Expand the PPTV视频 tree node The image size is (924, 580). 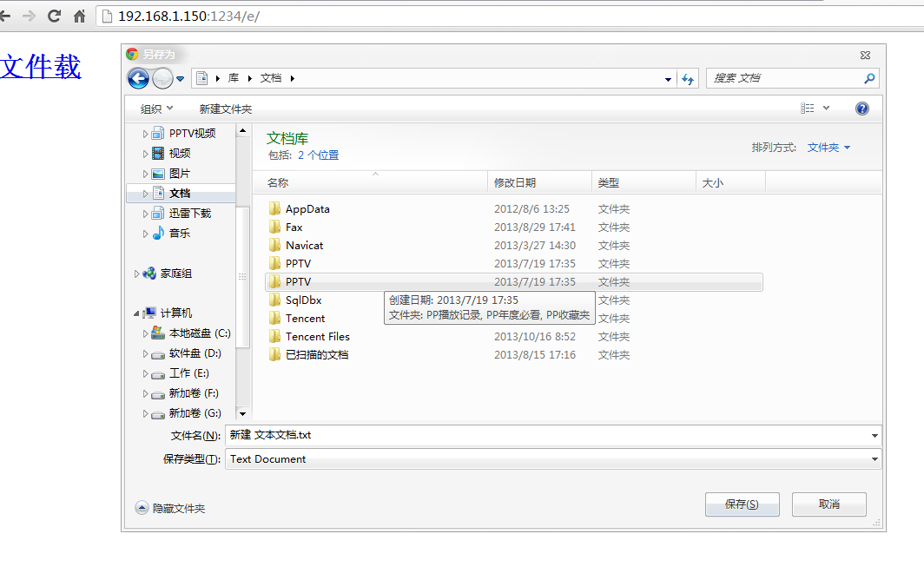click(145, 134)
